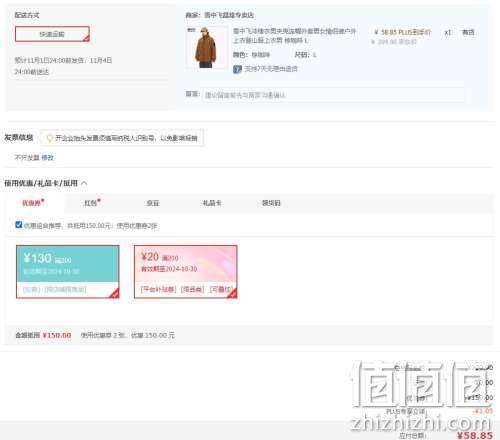500x440 pixels.
Task: Click the 留言 remarks input field
Action: 332,95
